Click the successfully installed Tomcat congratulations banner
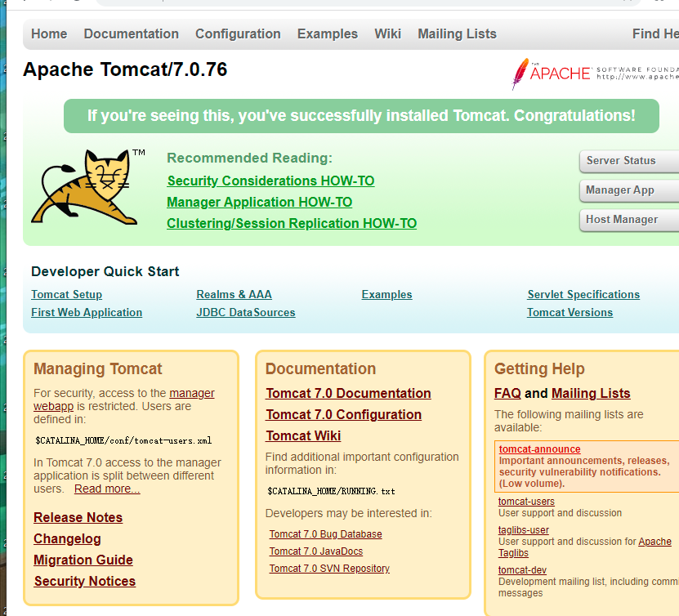The image size is (679, 616). (361, 116)
